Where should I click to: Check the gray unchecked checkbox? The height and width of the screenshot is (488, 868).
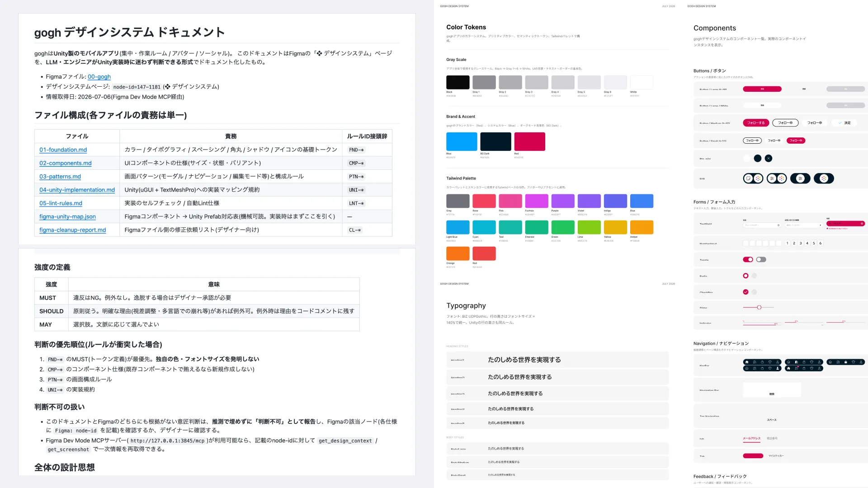[x=754, y=292]
